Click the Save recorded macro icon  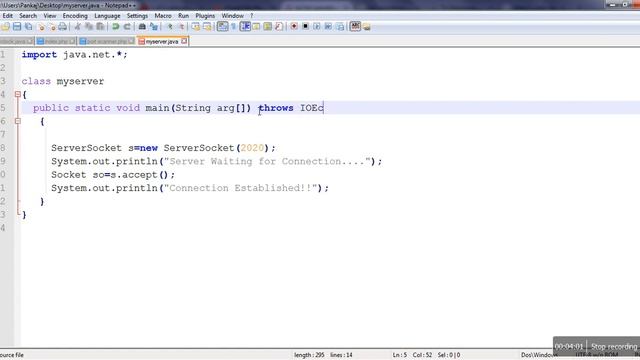340,27
